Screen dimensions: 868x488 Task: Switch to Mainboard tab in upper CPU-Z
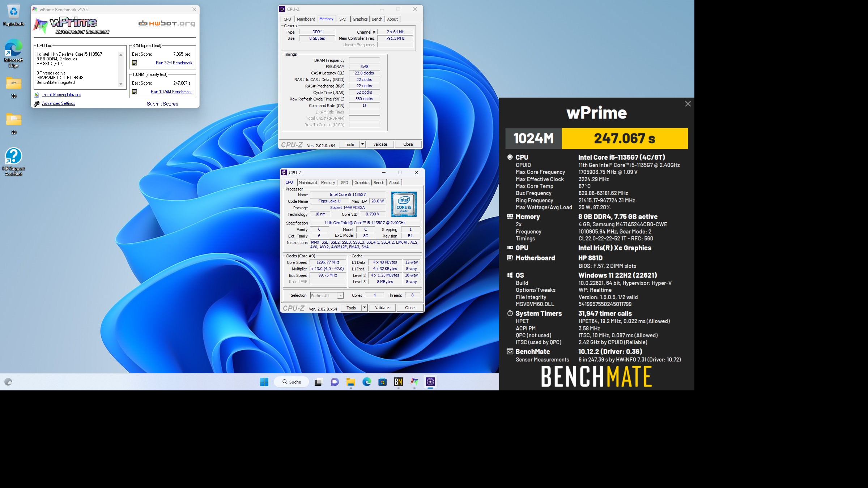click(306, 19)
